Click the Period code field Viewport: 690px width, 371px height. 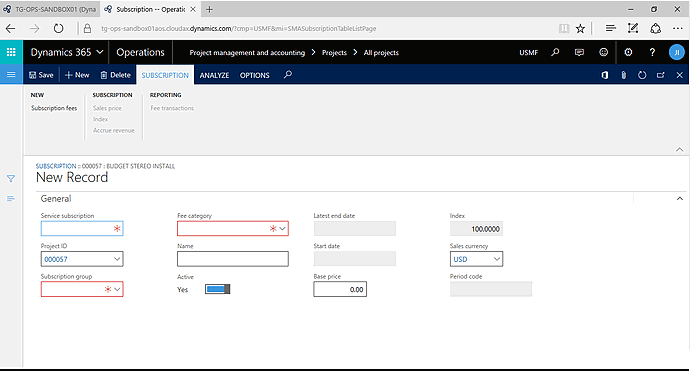pos(491,289)
